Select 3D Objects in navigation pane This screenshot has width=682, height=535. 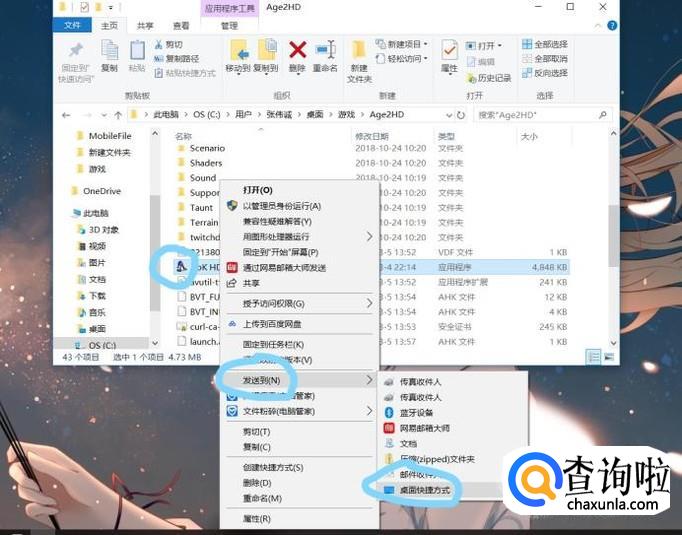pyautogui.click(x=104, y=230)
